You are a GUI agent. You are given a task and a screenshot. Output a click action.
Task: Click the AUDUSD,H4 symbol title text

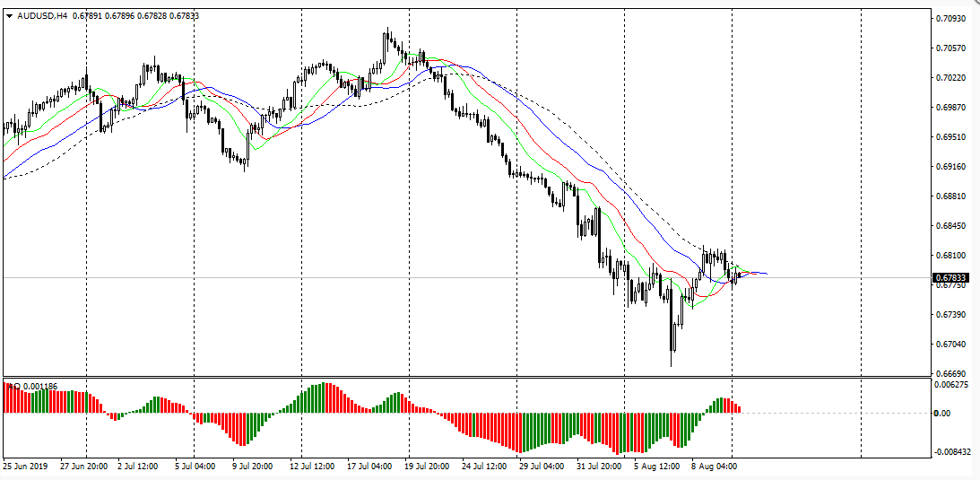43,15
